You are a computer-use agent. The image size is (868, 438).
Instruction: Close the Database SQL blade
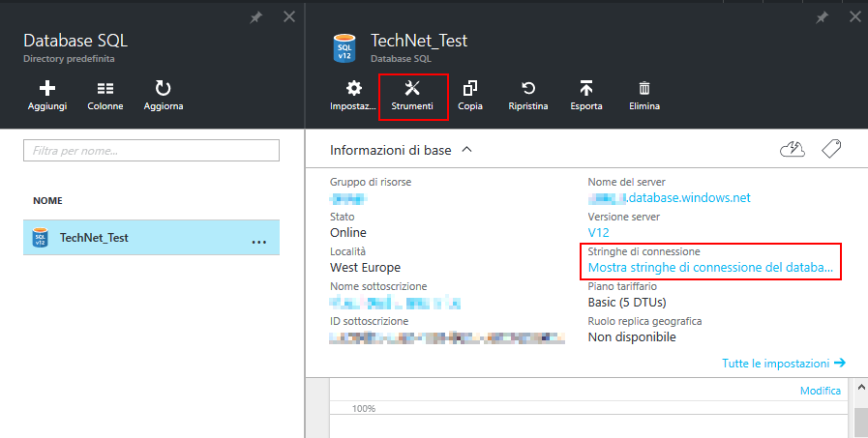coord(289,16)
